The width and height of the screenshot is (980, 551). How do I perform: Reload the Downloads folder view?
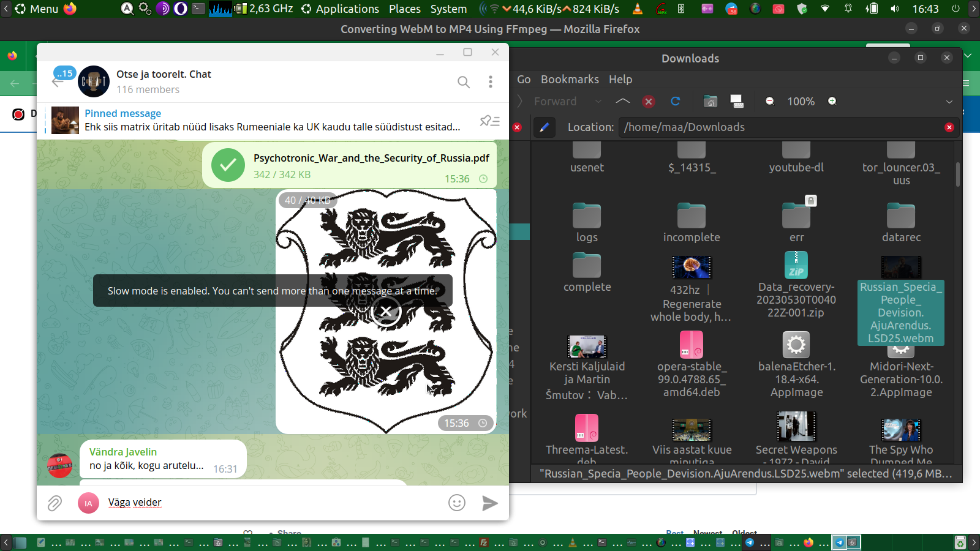tap(676, 102)
